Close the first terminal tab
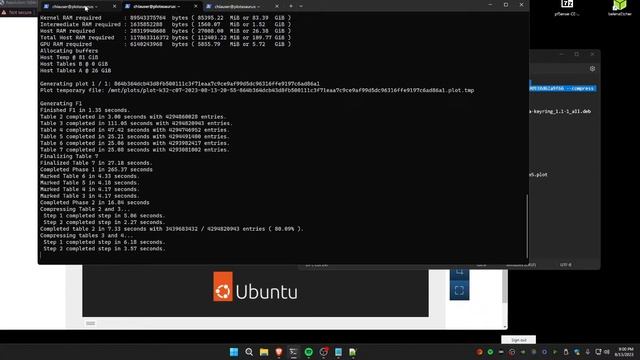This screenshot has width=640, height=360. 114,7
